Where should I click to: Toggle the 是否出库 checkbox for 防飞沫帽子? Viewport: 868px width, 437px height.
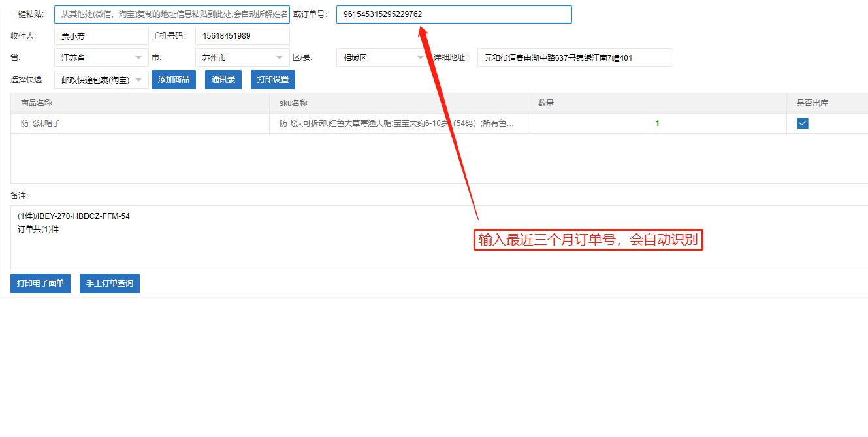coord(803,123)
